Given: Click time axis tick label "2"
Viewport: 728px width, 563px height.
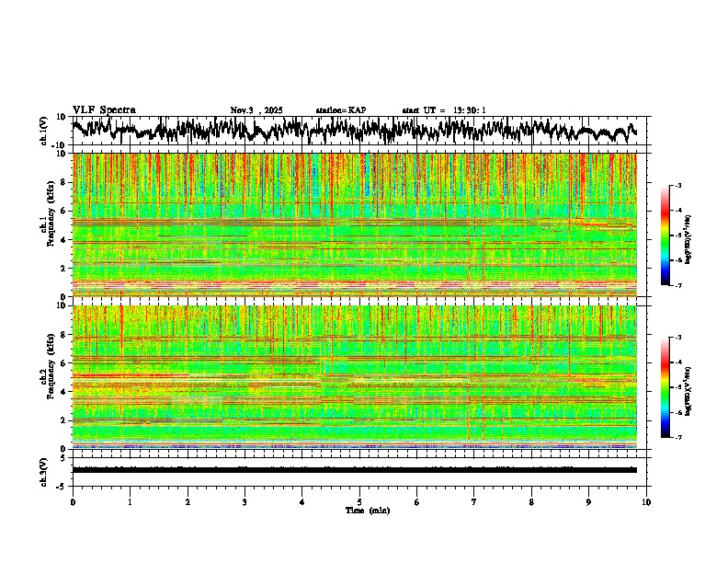Looking at the screenshot, I should [x=188, y=502].
